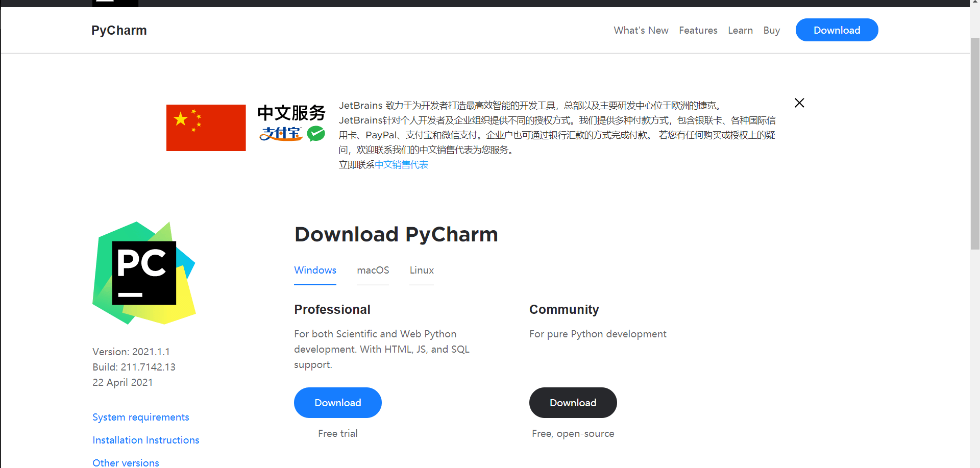This screenshot has height=468, width=980.
Task: Click the green WeChat Pay icon
Action: [x=316, y=134]
